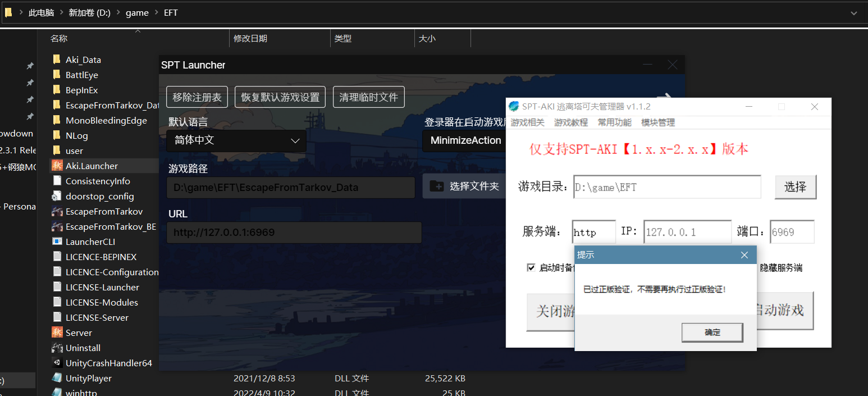Image resolution: width=868 pixels, height=396 pixels.
Task: Click the Server application icon
Action: click(x=57, y=333)
